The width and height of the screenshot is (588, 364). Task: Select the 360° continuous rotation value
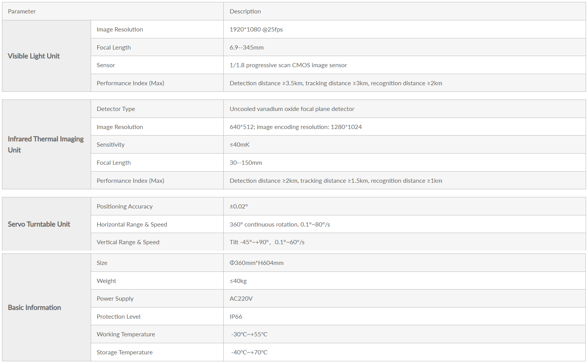click(280, 225)
